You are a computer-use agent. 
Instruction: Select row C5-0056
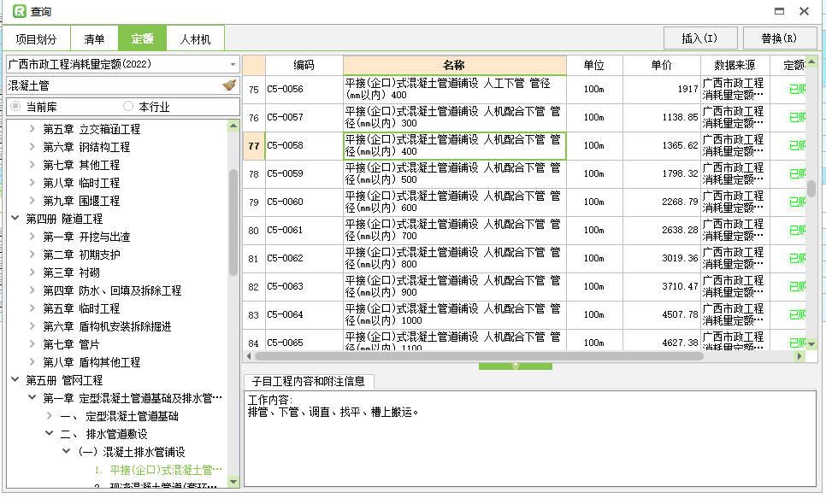(524, 90)
